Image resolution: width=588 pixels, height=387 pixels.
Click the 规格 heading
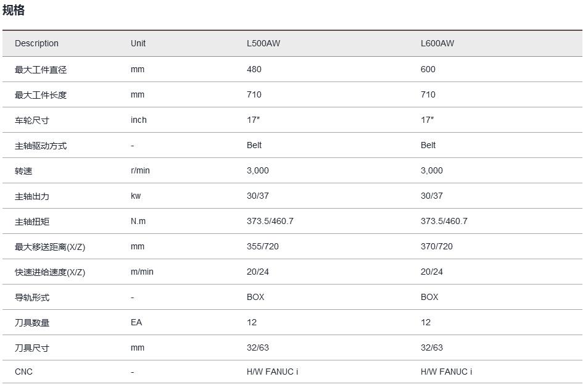pos(14,10)
